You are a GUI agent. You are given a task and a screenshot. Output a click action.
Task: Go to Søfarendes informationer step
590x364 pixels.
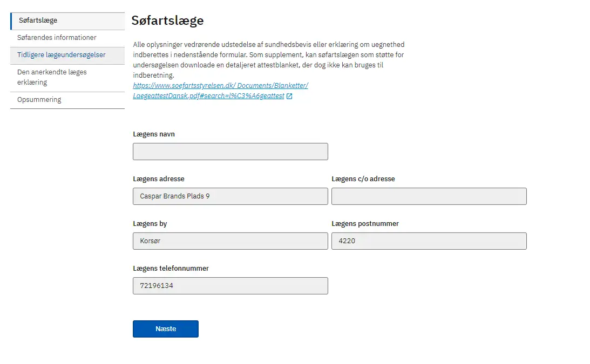tap(67, 38)
